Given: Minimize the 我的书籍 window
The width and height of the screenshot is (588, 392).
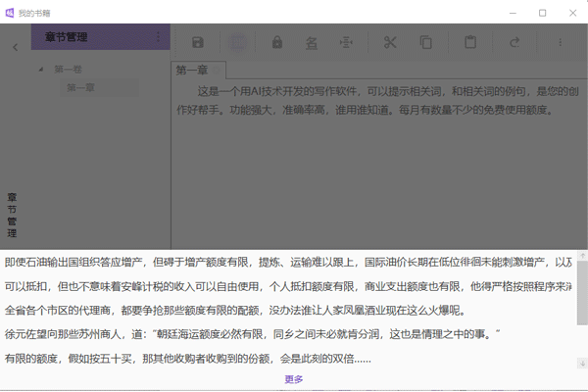Looking at the screenshot, I should coord(513,13).
